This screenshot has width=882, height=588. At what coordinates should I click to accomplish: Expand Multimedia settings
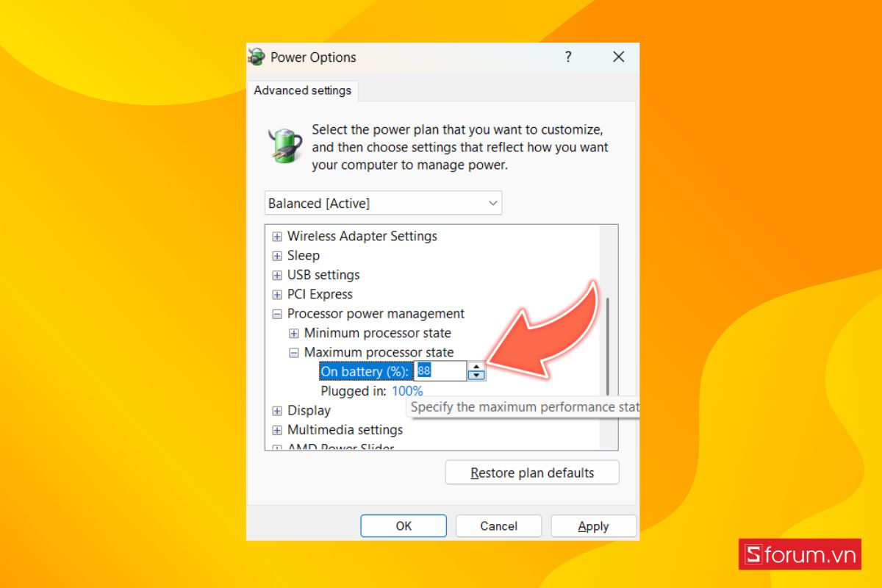pyautogui.click(x=277, y=430)
